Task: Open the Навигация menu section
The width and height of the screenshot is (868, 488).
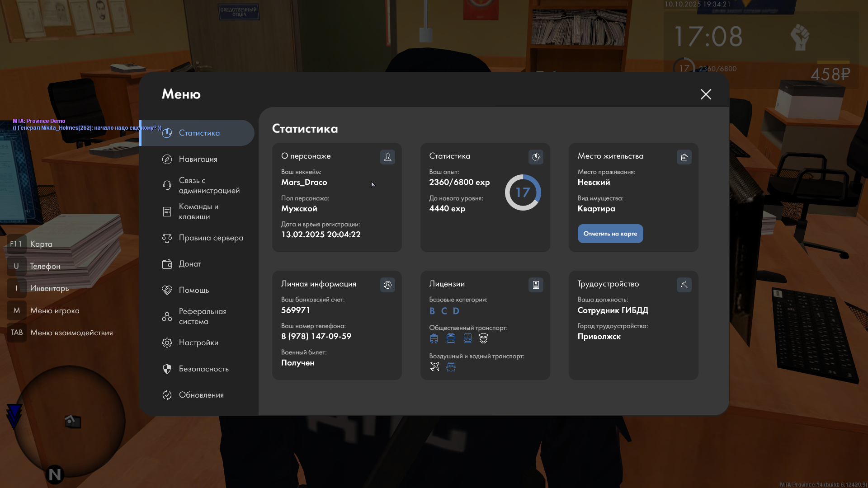Action: (x=198, y=159)
